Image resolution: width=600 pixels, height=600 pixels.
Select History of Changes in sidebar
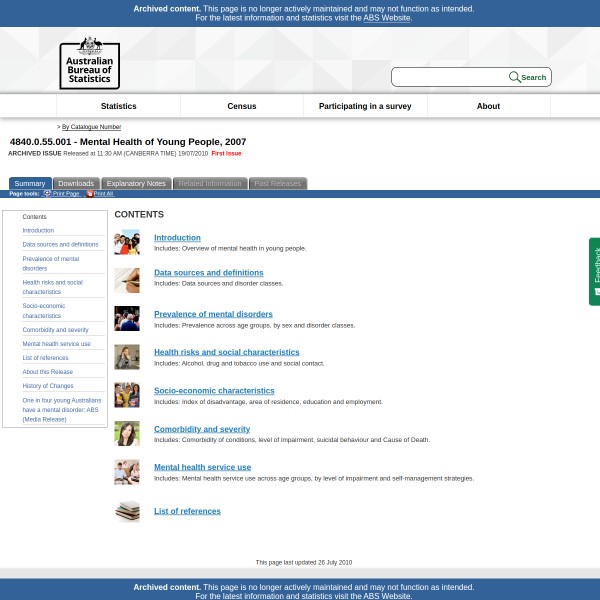click(x=48, y=385)
